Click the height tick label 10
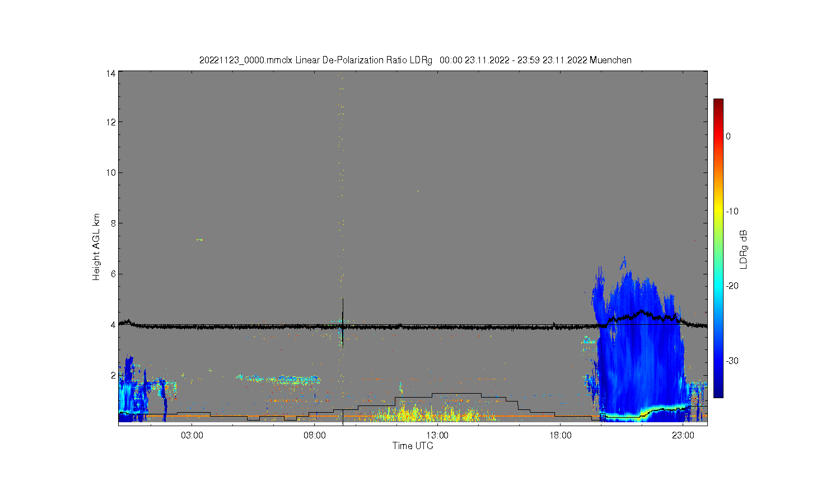Viewport: 840px width, 504px height. tap(111, 172)
